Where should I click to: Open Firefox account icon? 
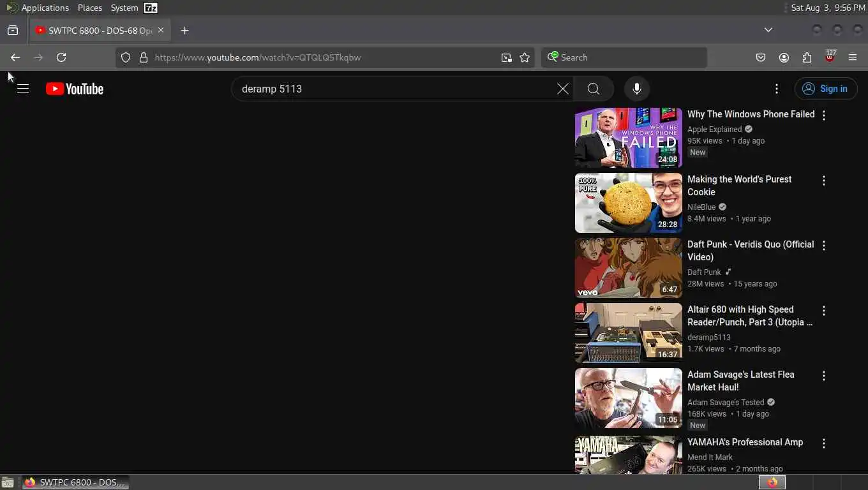point(784,57)
